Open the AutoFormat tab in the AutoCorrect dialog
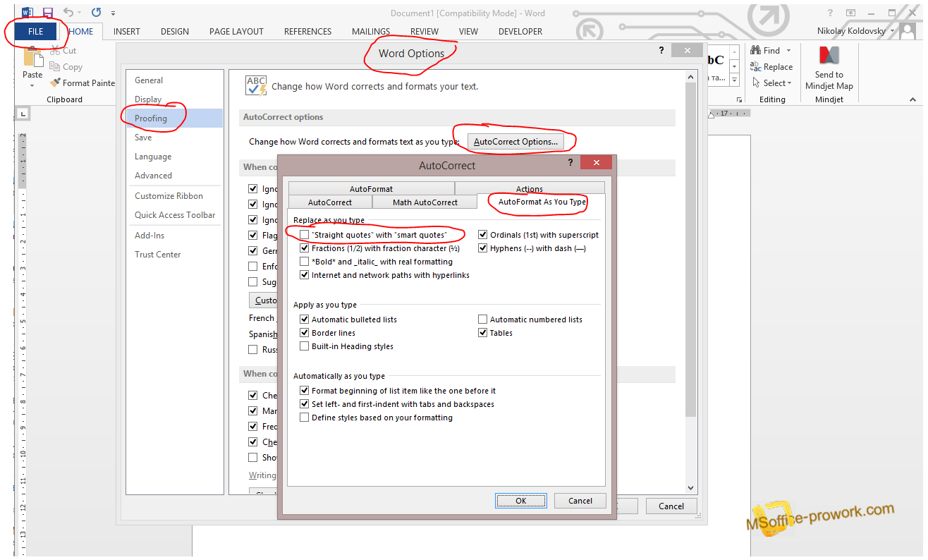928x560 pixels. [x=372, y=188]
